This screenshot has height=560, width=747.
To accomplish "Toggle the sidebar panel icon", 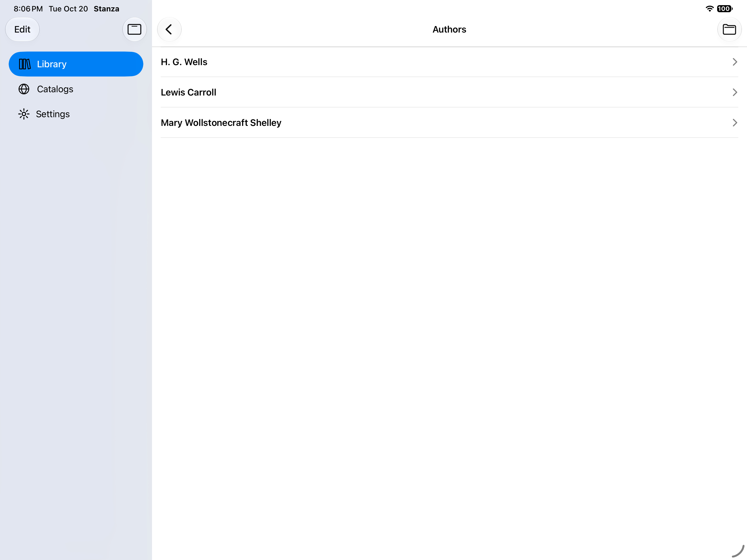I will click(134, 29).
